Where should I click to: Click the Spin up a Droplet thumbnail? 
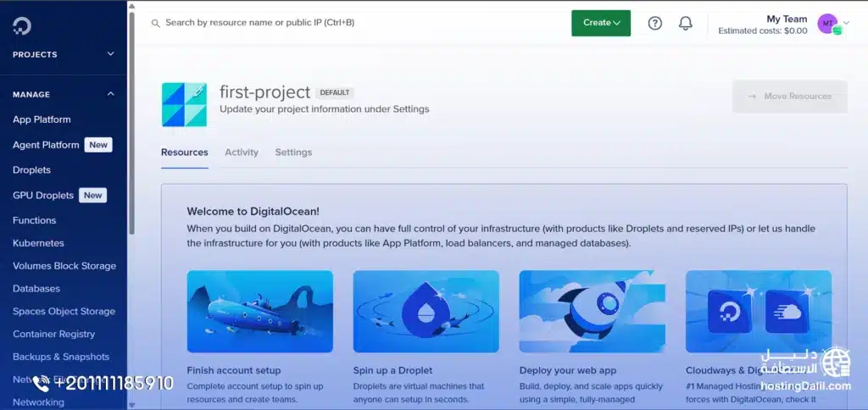[426, 311]
